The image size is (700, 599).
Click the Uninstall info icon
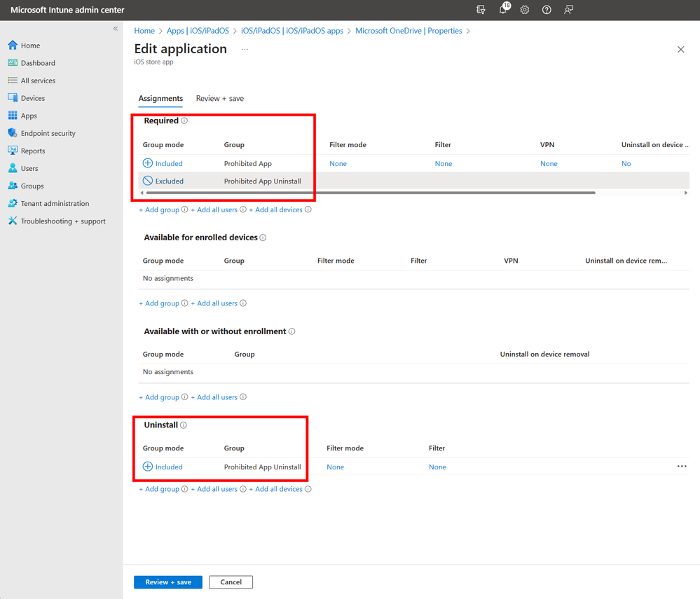pyautogui.click(x=183, y=425)
